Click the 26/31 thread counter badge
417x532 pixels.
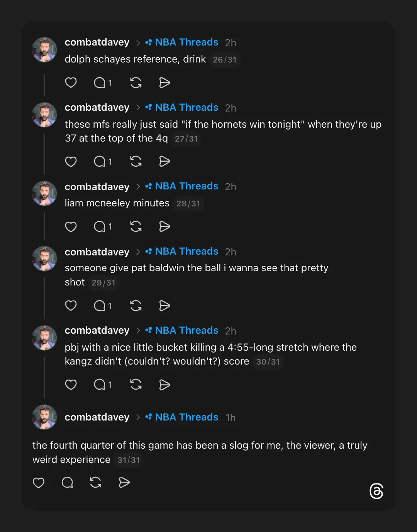[x=224, y=60]
